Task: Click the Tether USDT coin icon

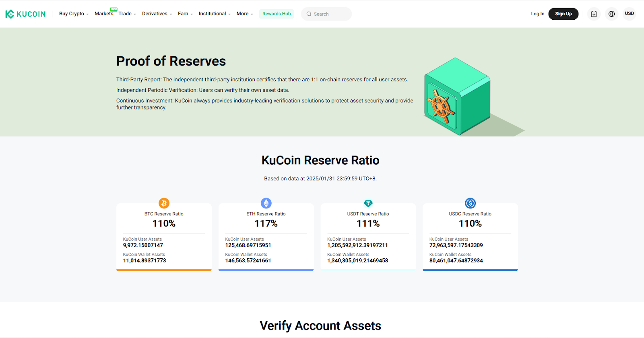Action: (368, 203)
